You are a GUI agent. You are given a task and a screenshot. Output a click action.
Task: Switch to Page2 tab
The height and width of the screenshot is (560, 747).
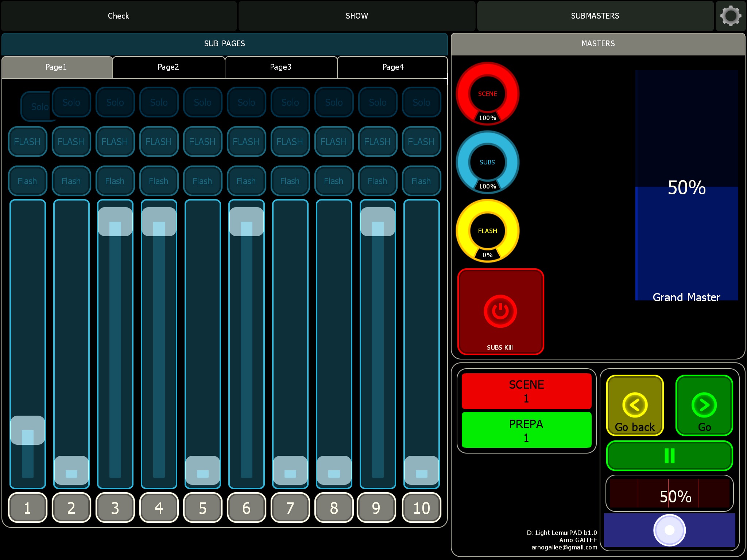click(169, 67)
